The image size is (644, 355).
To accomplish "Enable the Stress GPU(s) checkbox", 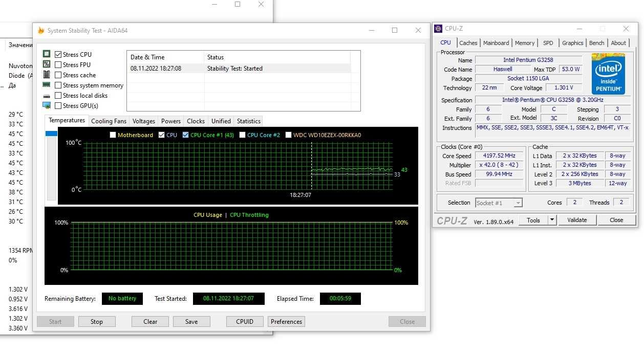I will pos(58,106).
